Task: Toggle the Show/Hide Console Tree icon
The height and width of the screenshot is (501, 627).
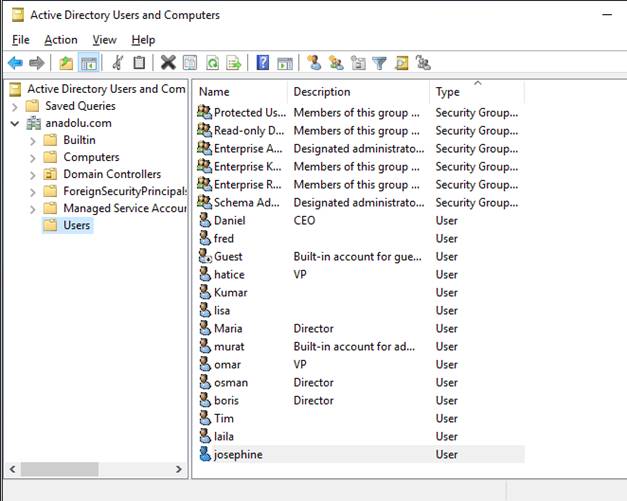Action: tap(88, 63)
